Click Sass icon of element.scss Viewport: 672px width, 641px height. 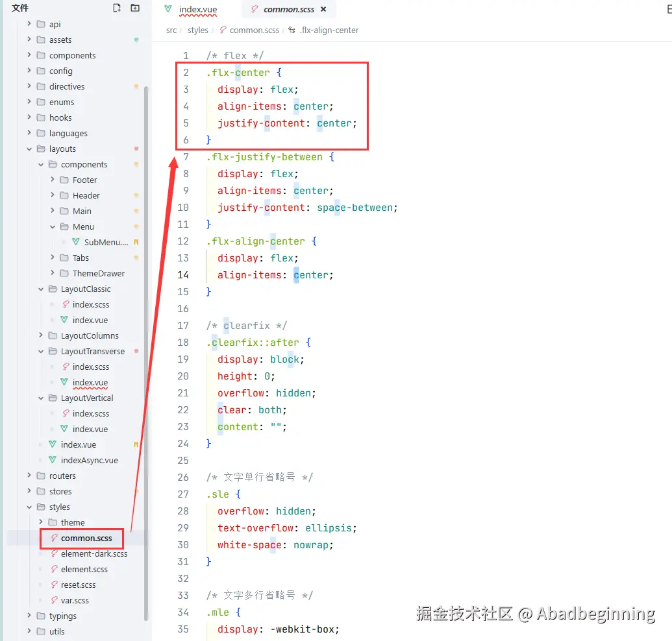[54, 569]
